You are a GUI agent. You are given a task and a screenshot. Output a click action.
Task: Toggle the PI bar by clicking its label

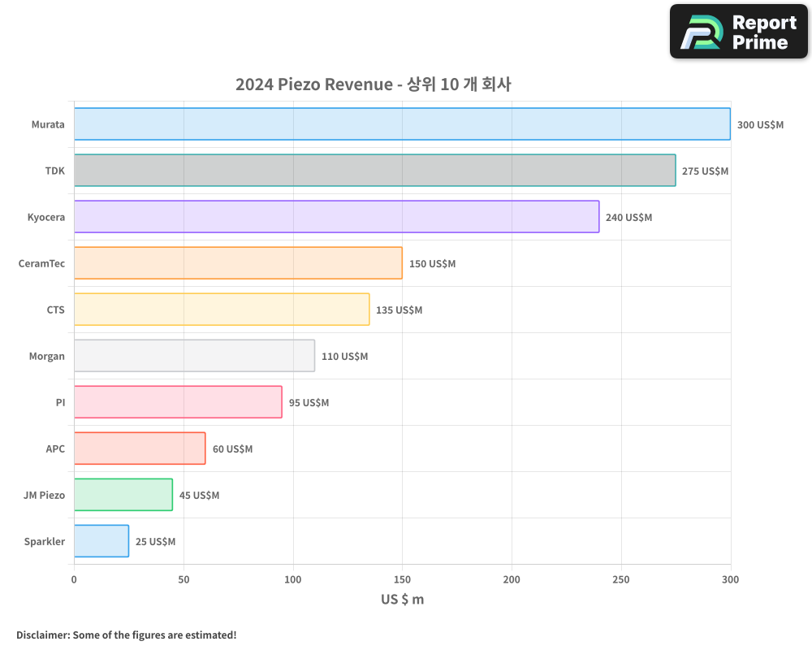point(59,402)
